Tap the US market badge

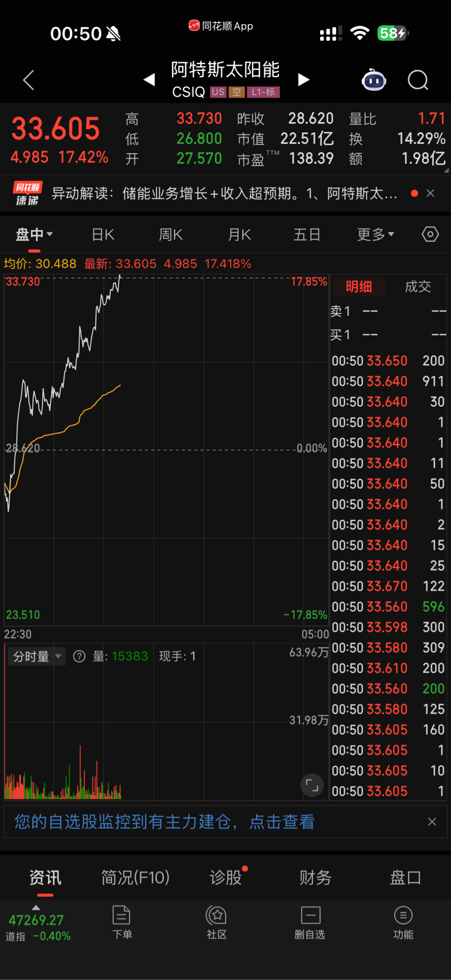218,92
